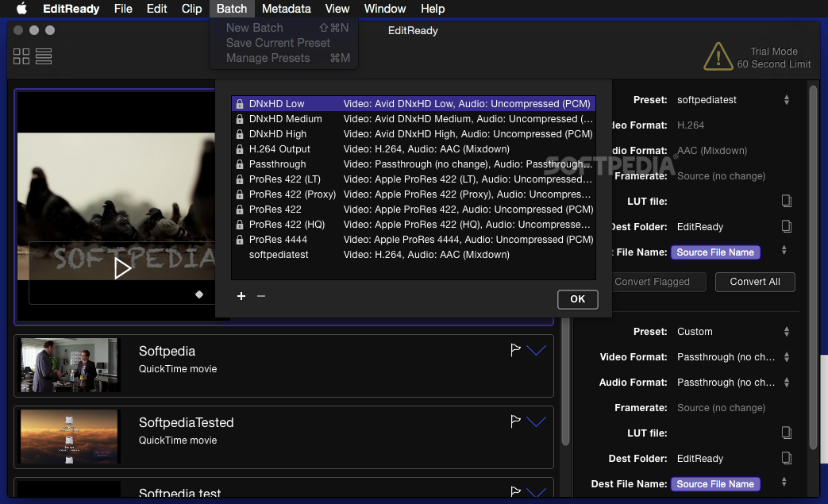The width and height of the screenshot is (828, 504).
Task: Open the View menu
Action: [337, 9]
